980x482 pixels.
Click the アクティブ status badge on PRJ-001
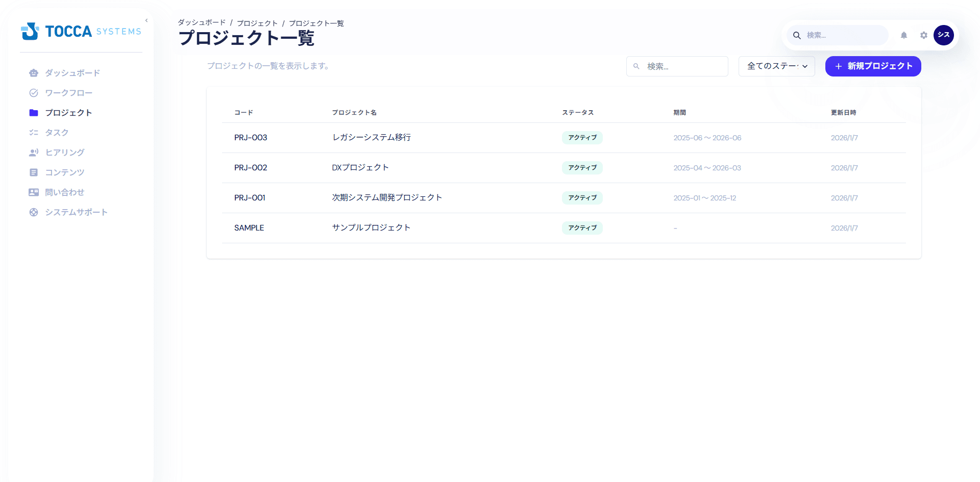582,198
